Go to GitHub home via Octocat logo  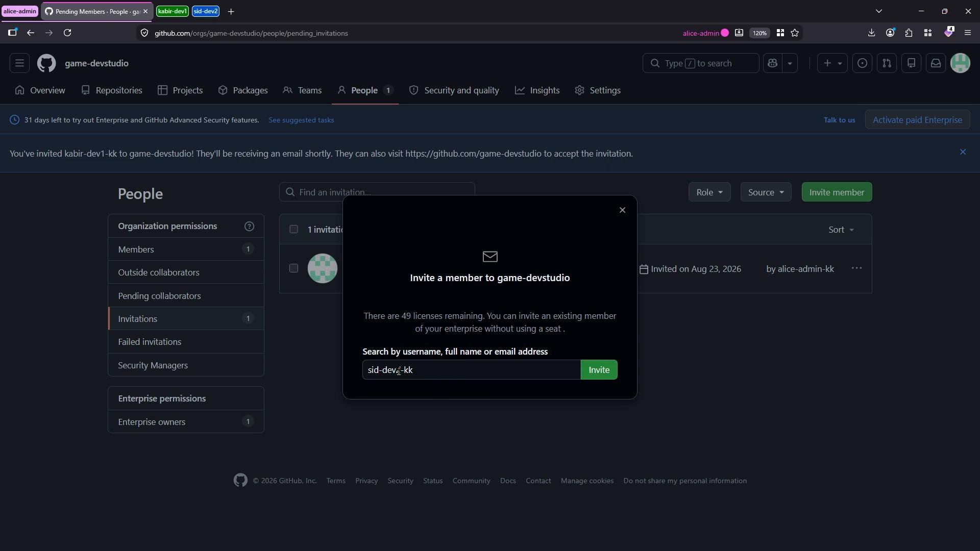click(46, 63)
